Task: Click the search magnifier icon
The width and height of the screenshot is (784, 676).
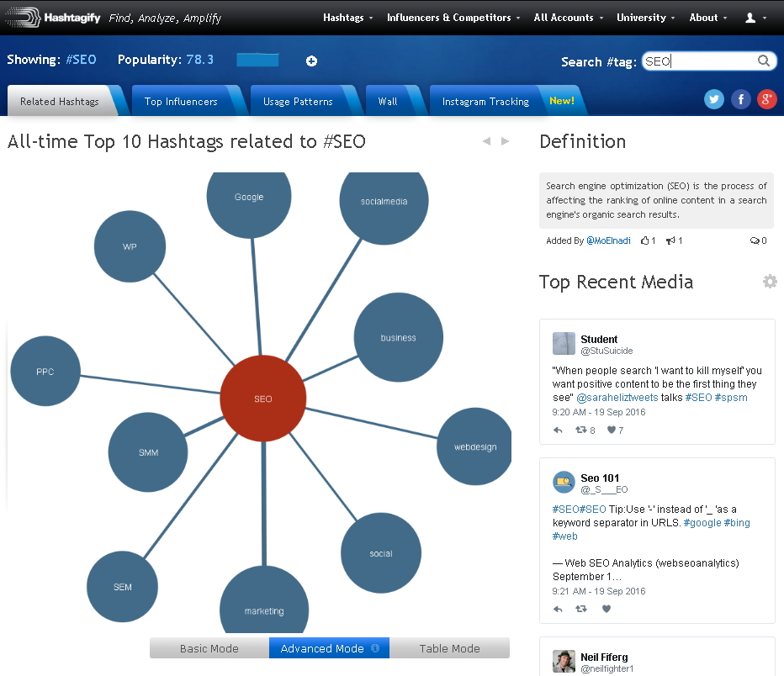Action: (x=764, y=61)
